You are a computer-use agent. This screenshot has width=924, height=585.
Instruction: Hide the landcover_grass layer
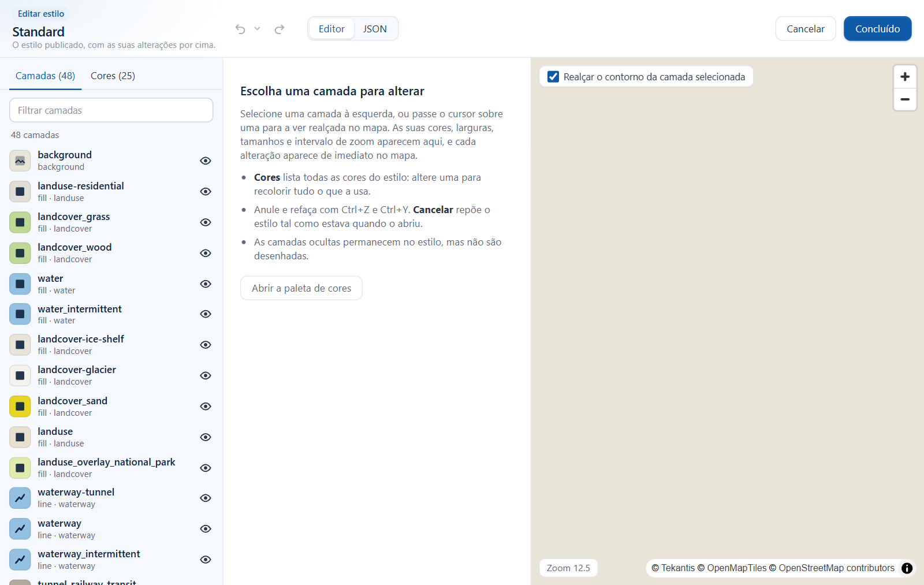pyautogui.click(x=206, y=222)
